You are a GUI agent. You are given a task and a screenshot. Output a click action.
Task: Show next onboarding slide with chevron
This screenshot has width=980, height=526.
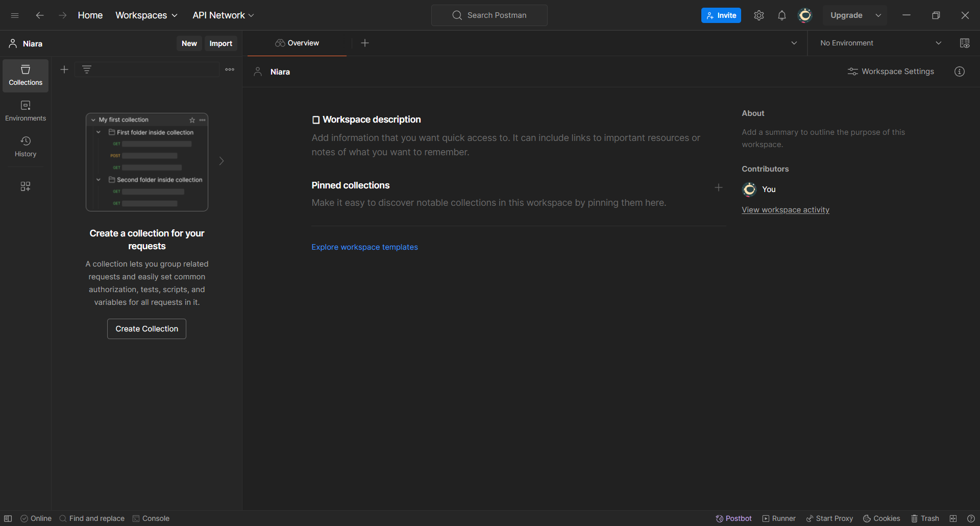(222, 161)
